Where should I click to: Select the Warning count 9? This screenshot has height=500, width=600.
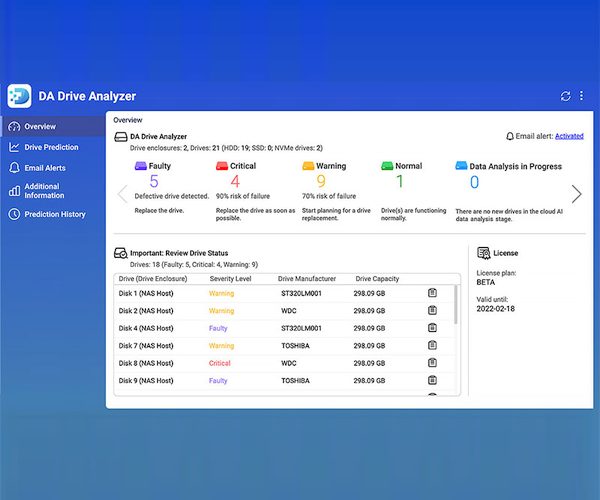coord(321,181)
